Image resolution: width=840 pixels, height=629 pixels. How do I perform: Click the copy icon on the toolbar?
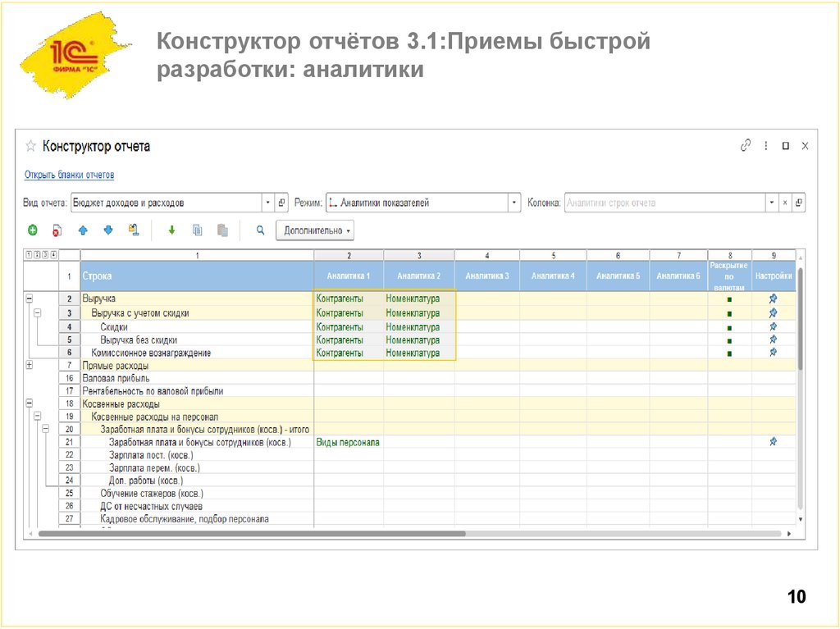pyautogui.click(x=197, y=230)
